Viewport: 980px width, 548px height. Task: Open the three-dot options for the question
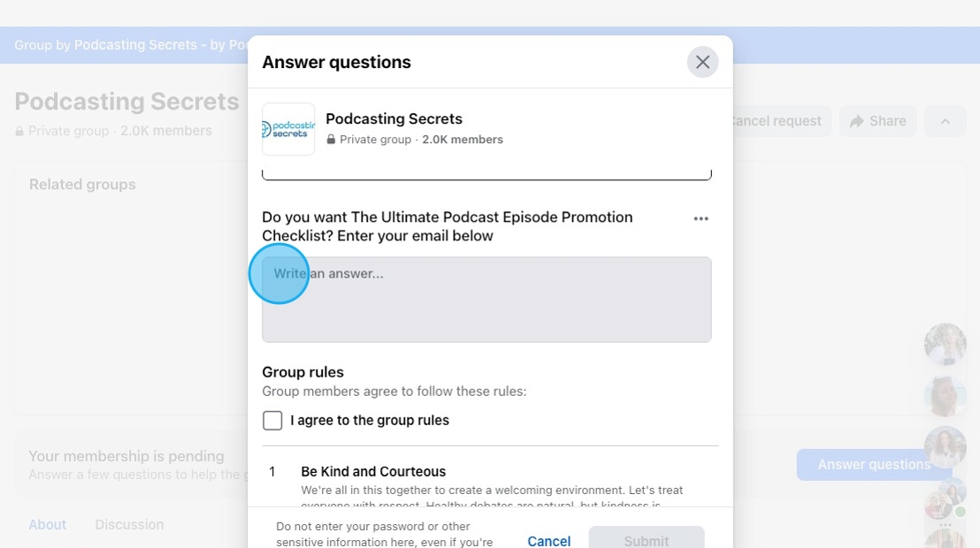(701, 218)
